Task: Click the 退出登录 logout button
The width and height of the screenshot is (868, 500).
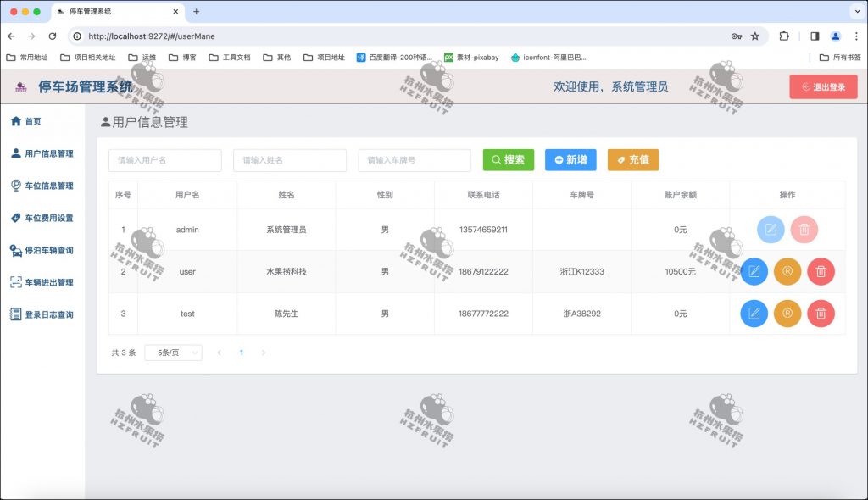Action: tap(823, 86)
